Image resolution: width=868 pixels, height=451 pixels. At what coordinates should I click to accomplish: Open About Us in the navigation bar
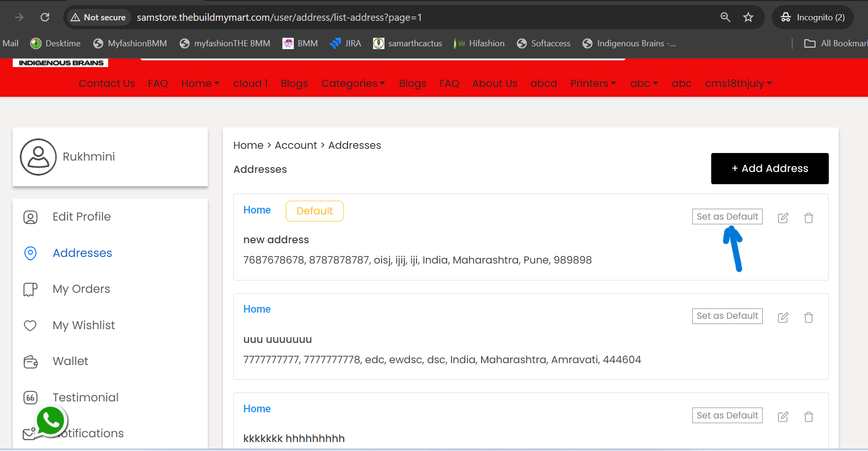(x=495, y=84)
